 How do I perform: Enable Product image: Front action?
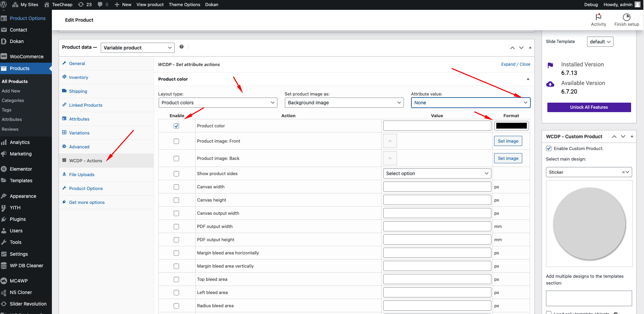tap(176, 141)
